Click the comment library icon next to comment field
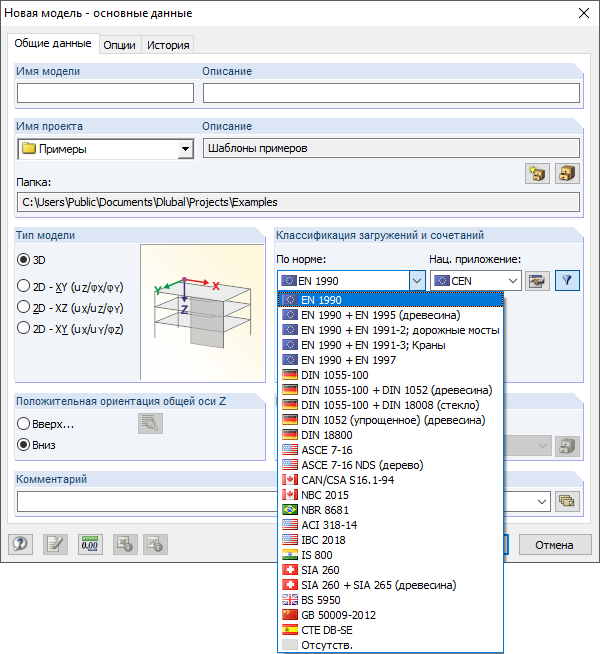 click(x=567, y=501)
